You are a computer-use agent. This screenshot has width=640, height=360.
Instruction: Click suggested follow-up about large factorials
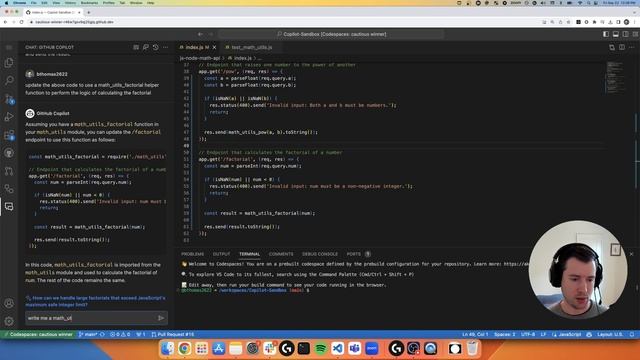tap(96, 301)
